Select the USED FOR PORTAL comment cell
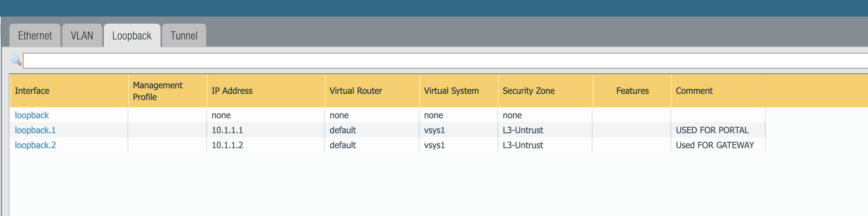The height and width of the screenshot is (216, 868). tap(712, 130)
